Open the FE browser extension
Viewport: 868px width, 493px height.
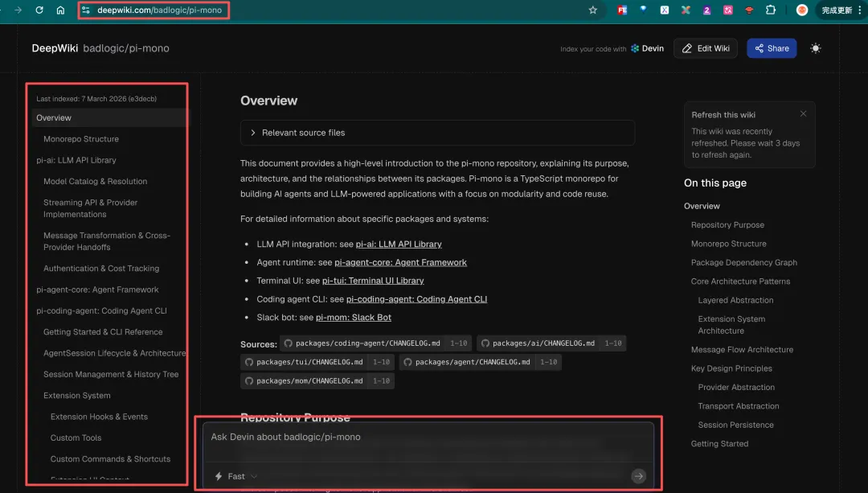coord(622,10)
